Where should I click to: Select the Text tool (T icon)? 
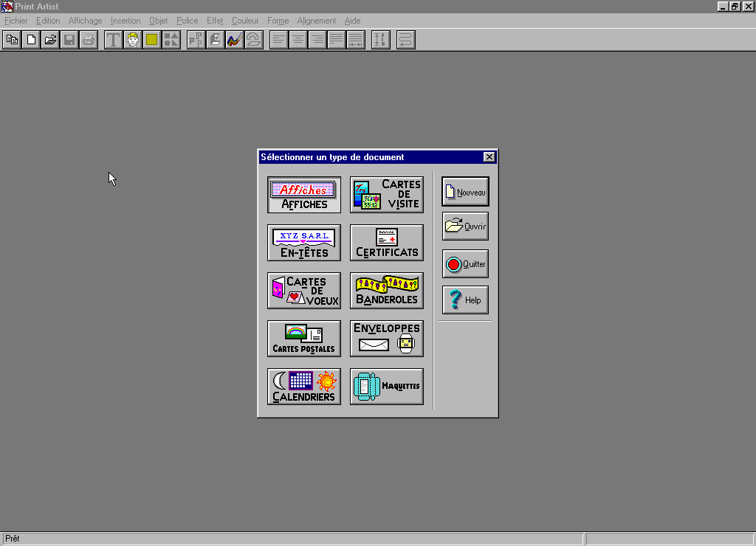click(113, 40)
